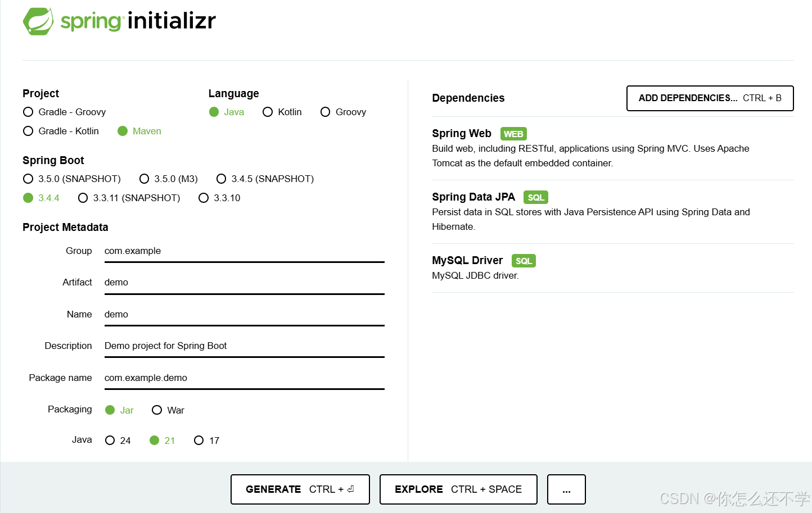Pick Java version 17
The width and height of the screenshot is (812, 513).
[206, 441]
